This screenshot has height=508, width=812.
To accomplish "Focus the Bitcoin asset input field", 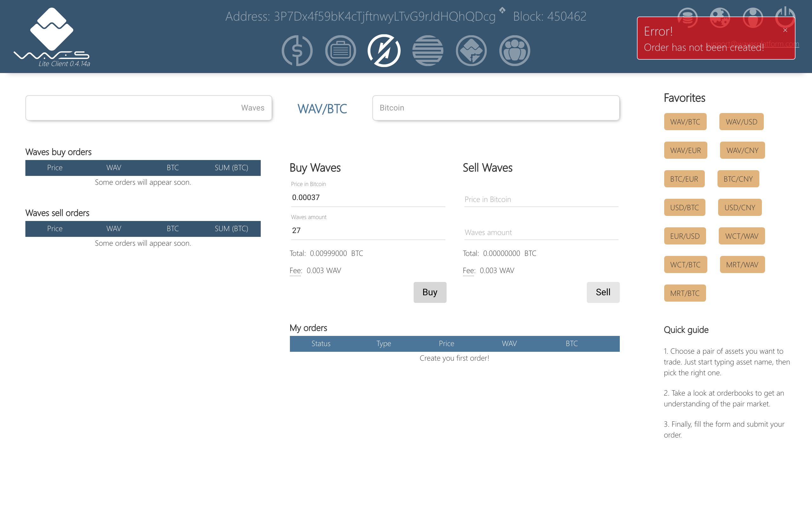I will click(x=495, y=108).
